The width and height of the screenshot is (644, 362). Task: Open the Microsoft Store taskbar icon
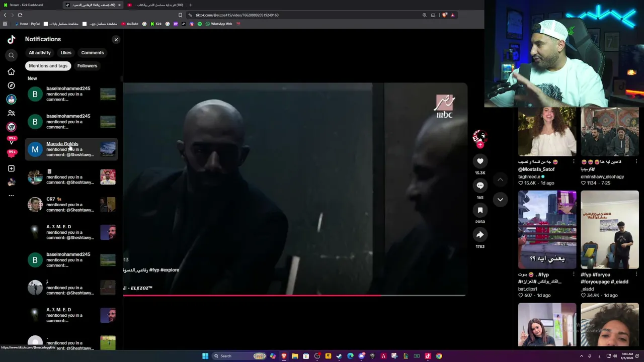click(306, 356)
